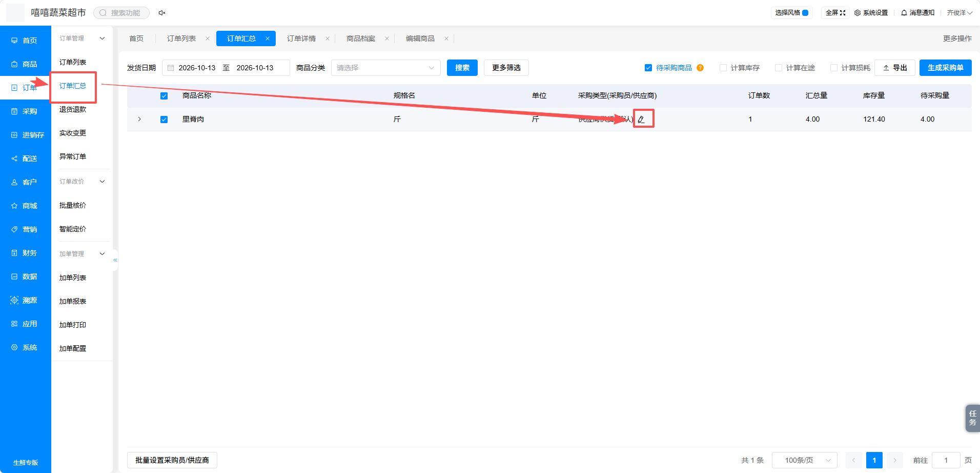Open the 100条/页 page size dropdown

805,460
